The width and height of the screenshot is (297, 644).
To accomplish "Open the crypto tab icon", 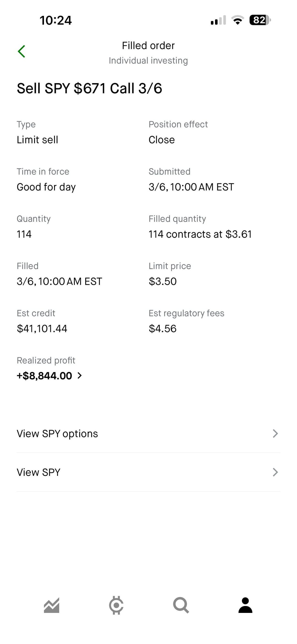I will (116, 605).
